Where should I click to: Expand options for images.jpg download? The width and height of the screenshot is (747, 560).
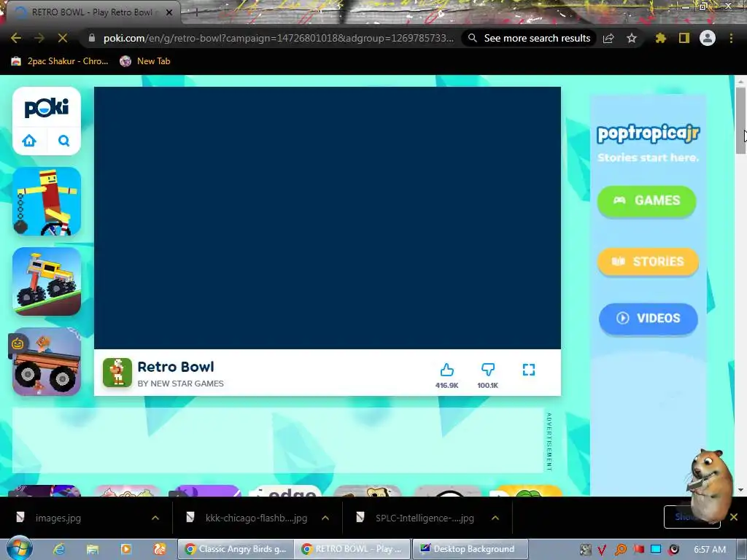[155, 518]
